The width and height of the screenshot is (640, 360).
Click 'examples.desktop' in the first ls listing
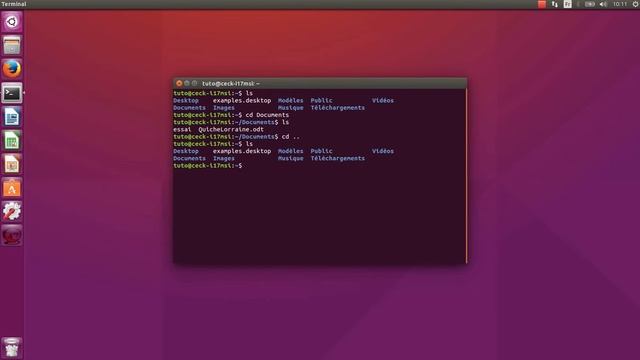242,100
